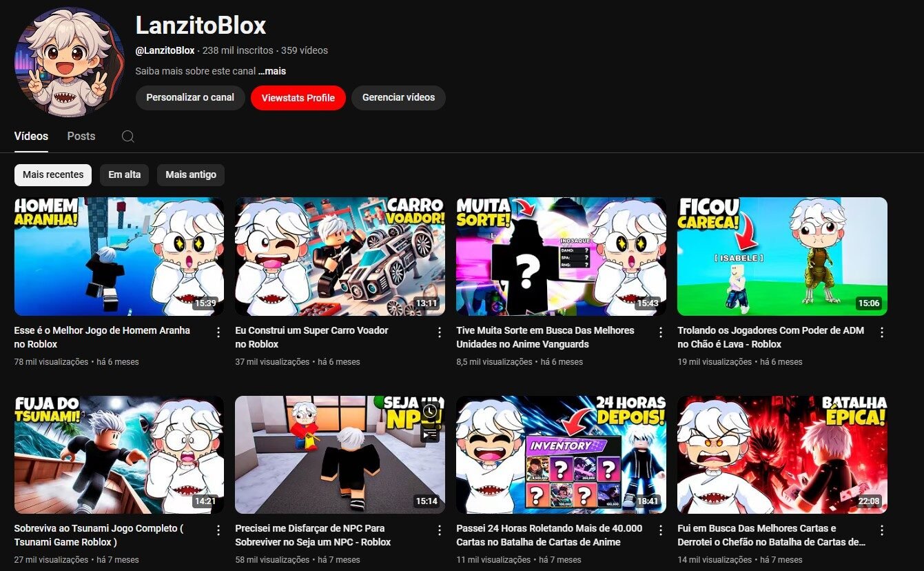Toggle the Mais antigo filter chip
This screenshot has height=571, width=924.
point(191,174)
